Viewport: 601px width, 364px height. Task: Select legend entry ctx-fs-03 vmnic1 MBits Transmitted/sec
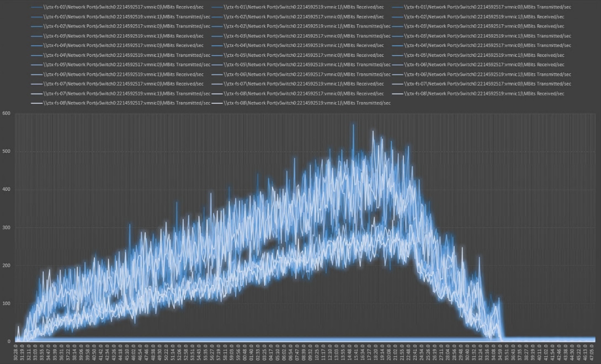(x=482, y=36)
